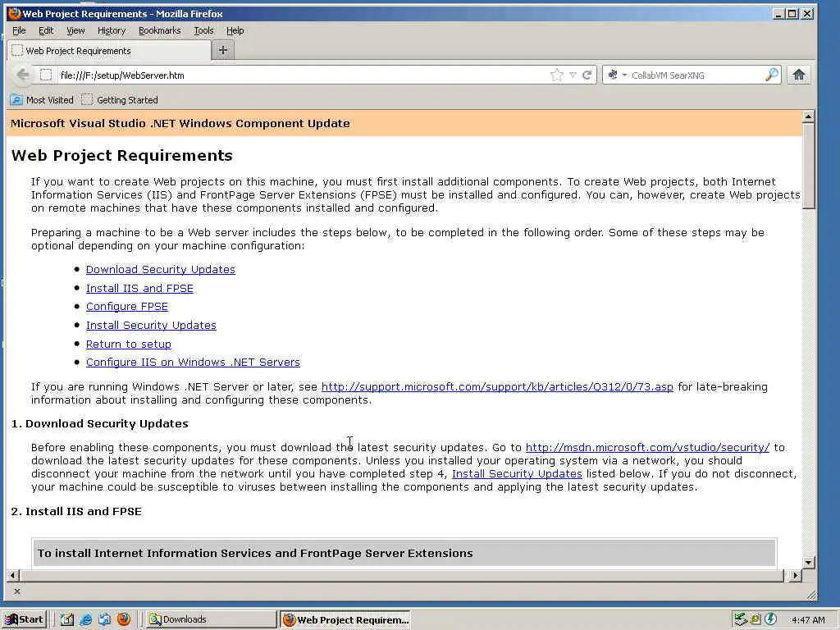The height and width of the screenshot is (630, 840).
Task: Open the Getting Started bookmark
Action: 120,99
